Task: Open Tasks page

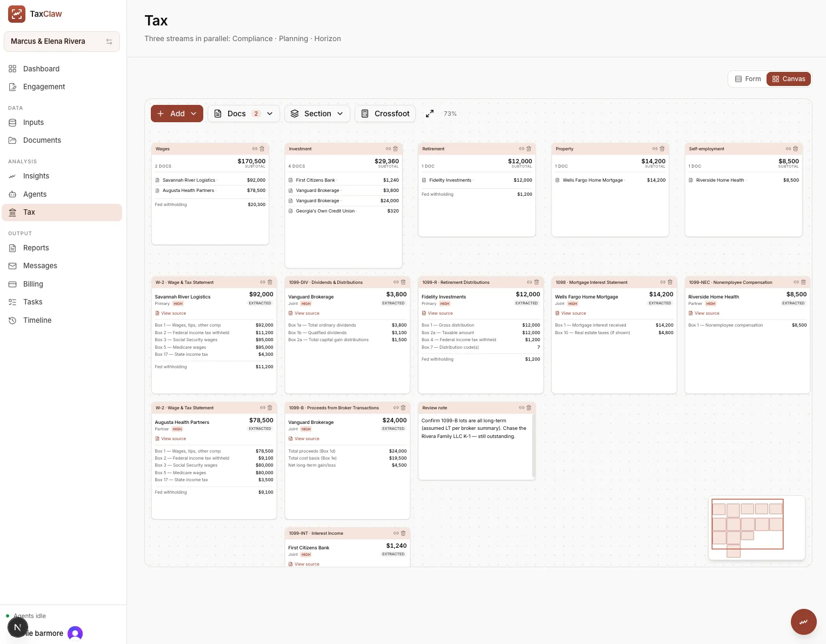Action: [62, 302]
